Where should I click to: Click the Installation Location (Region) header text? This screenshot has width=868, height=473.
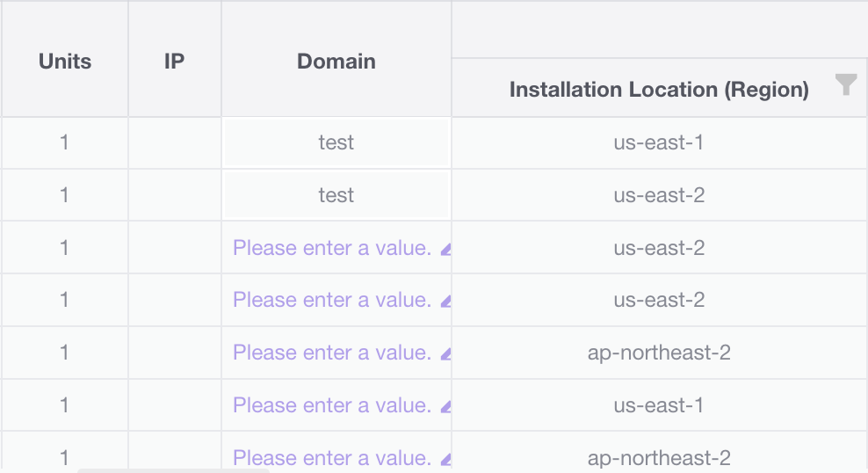click(658, 90)
